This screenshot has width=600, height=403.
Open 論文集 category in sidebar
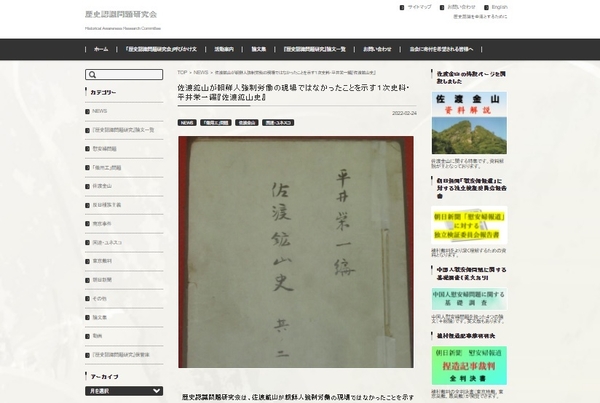[x=99, y=318]
